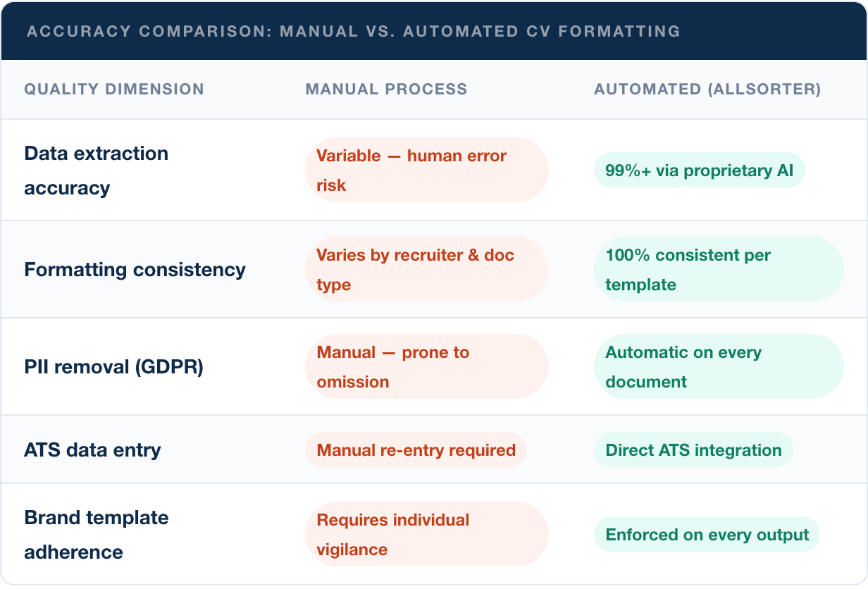The image size is (868, 589).
Task: Select the Manual Process column header
Action: (386, 89)
